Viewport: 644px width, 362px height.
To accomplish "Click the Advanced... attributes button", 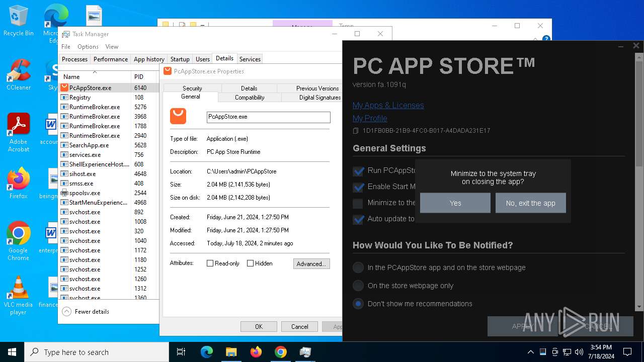I will (x=311, y=263).
